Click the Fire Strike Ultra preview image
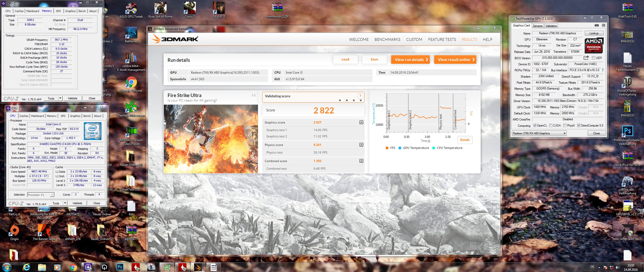The height and width of the screenshot is (272, 644). [211, 139]
